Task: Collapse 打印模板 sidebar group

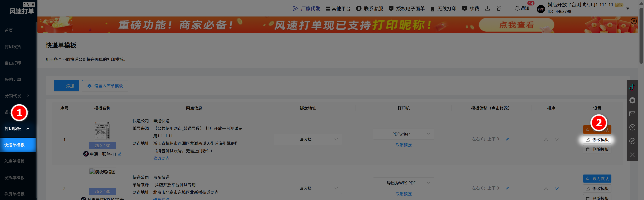Action: point(17,128)
